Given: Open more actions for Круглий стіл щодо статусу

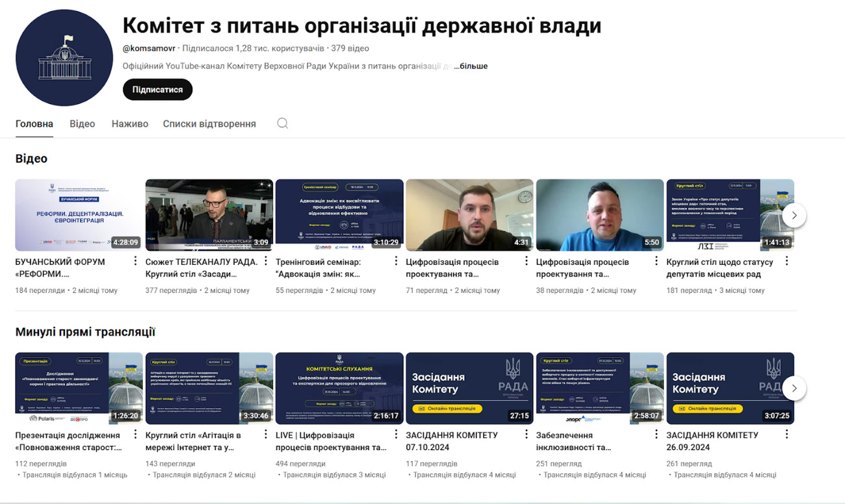Looking at the screenshot, I should tap(786, 261).
